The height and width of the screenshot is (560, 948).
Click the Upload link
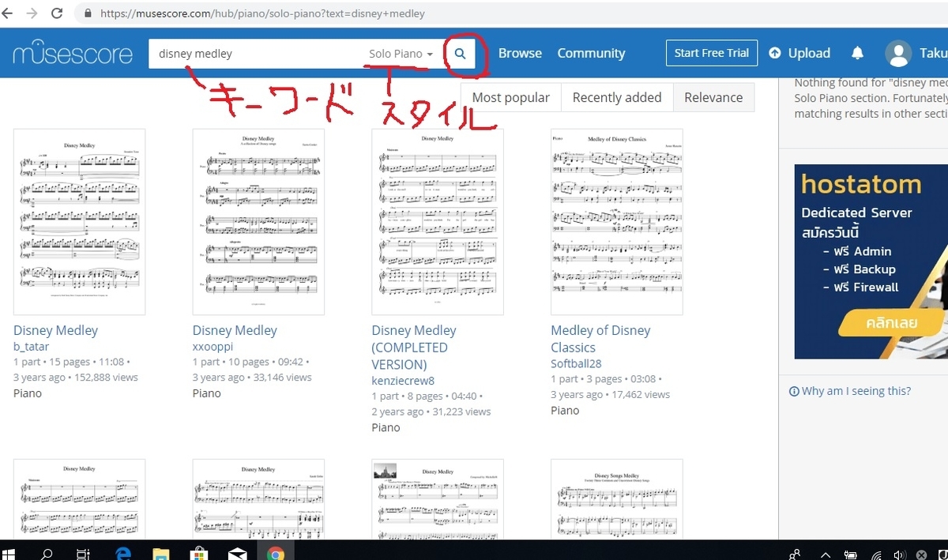tap(809, 53)
